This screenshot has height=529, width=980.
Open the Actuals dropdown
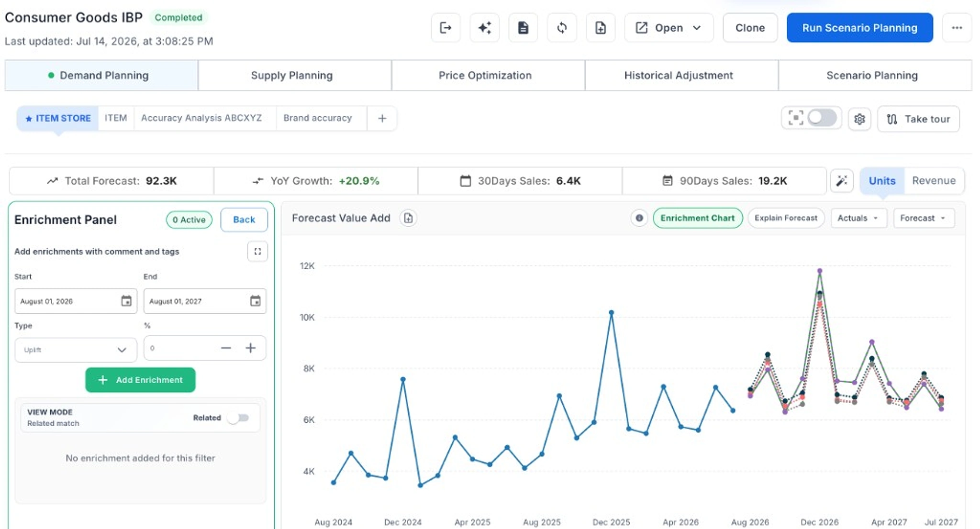tap(858, 218)
